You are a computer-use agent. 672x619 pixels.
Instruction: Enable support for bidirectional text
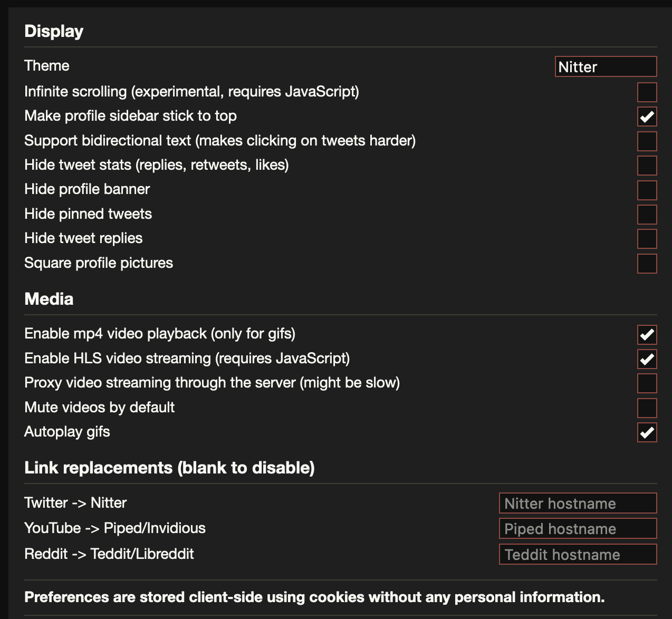point(647,141)
